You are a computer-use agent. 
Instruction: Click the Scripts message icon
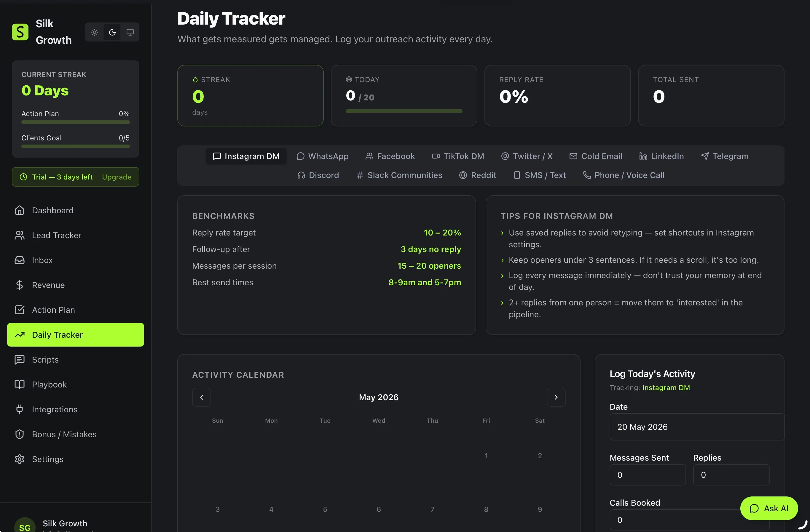[19, 360]
